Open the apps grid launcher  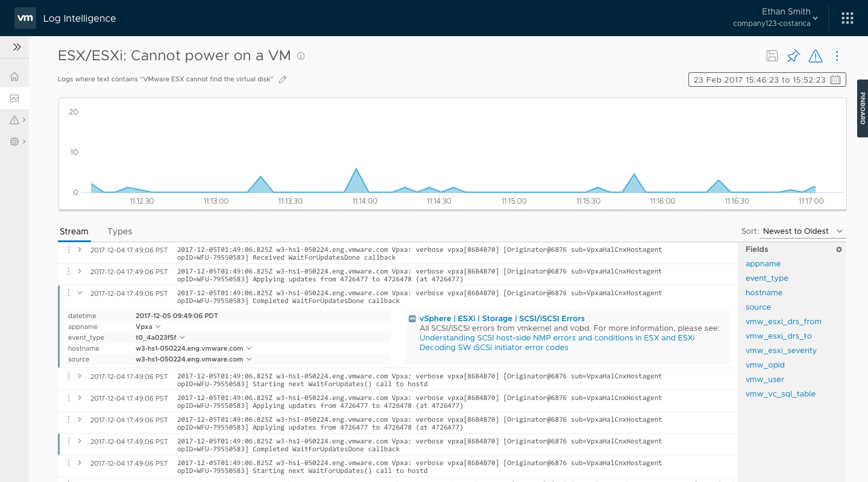coord(848,19)
